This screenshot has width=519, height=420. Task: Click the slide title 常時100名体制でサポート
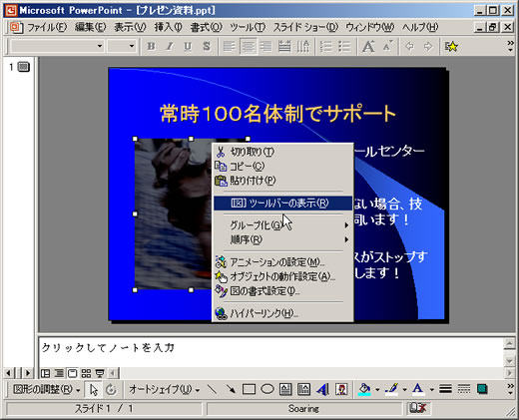[277, 114]
